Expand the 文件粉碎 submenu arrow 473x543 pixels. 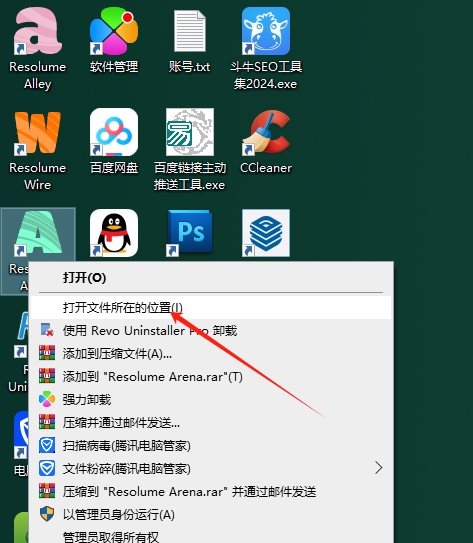coord(378,468)
